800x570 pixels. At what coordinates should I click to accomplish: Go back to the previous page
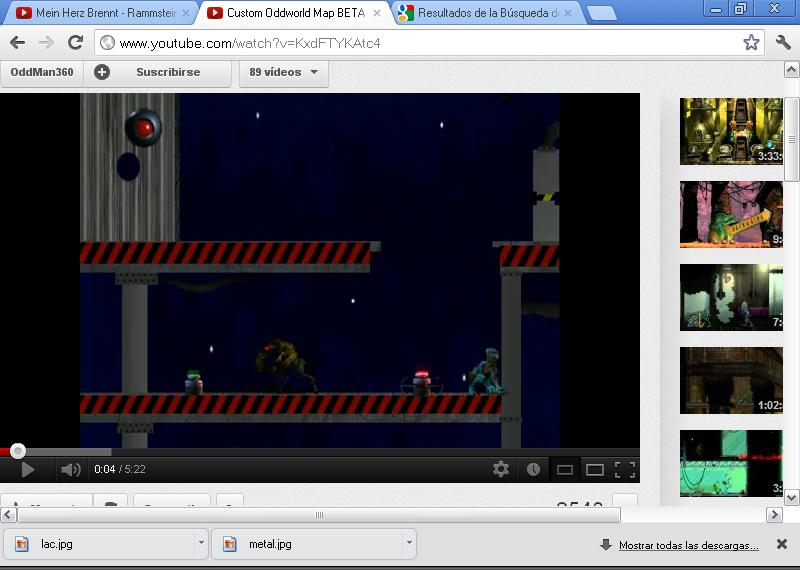pyautogui.click(x=17, y=43)
